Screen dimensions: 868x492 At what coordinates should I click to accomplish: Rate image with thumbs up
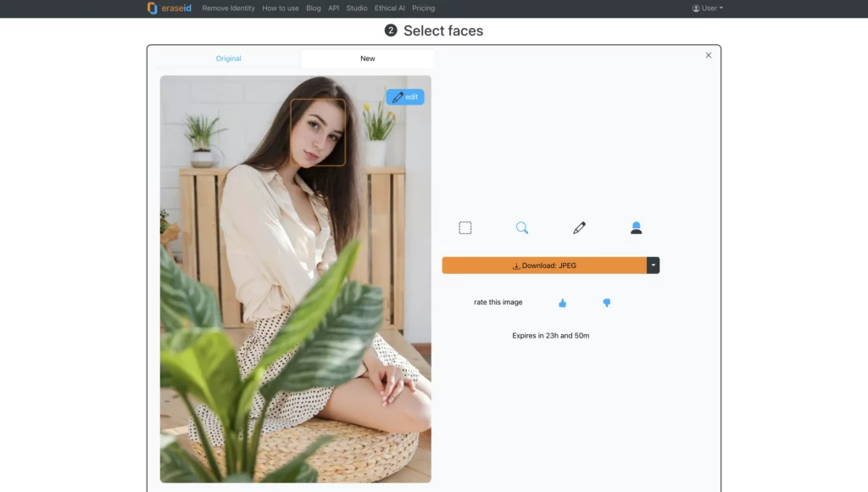point(562,303)
